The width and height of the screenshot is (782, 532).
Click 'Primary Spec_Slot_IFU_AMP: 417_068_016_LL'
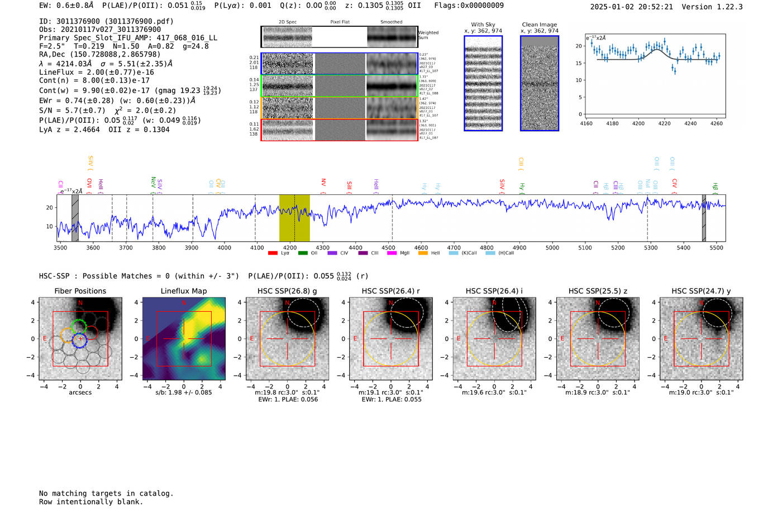[128, 38]
